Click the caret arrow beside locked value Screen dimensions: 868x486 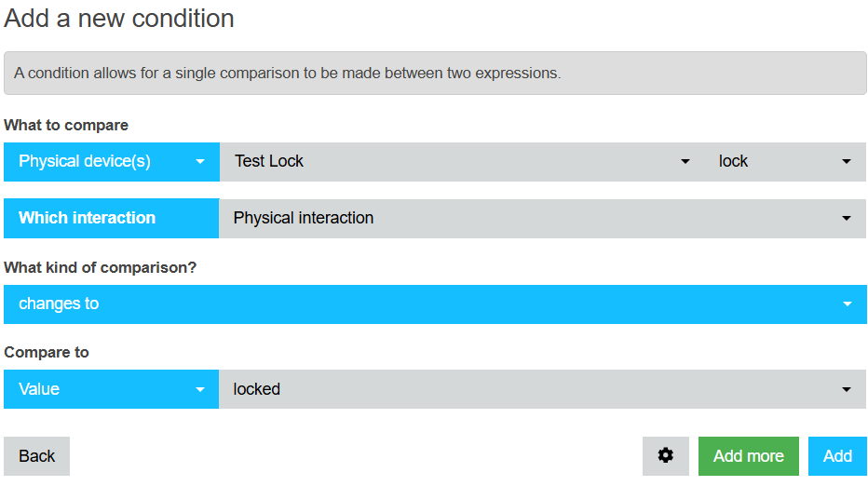tap(847, 390)
